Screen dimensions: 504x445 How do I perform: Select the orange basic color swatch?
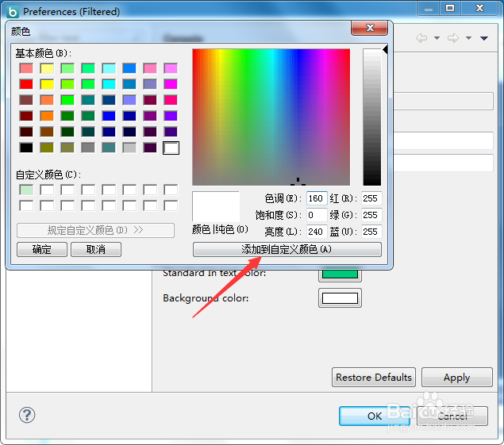click(x=47, y=116)
